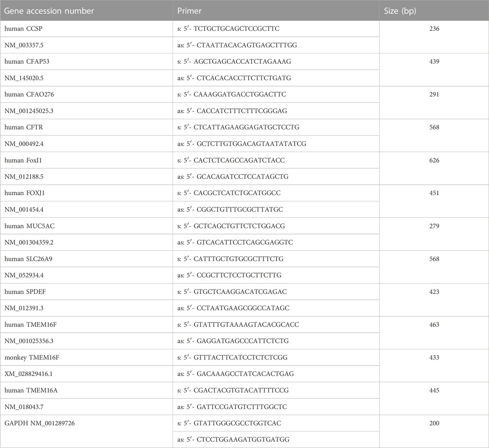Click antisense primer GCTCTTGTGGACAGTAATATATCG
The height and width of the screenshot is (448, 489).
[252, 144]
